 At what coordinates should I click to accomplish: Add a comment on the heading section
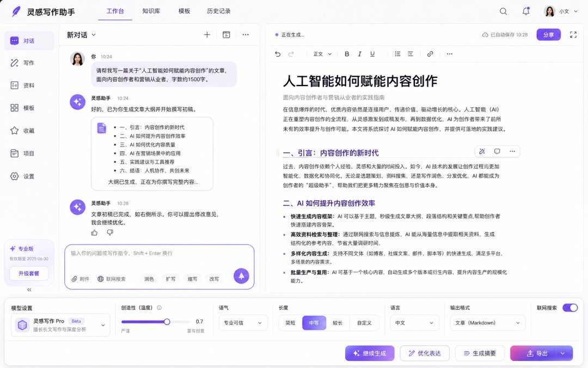pos(497,151)
